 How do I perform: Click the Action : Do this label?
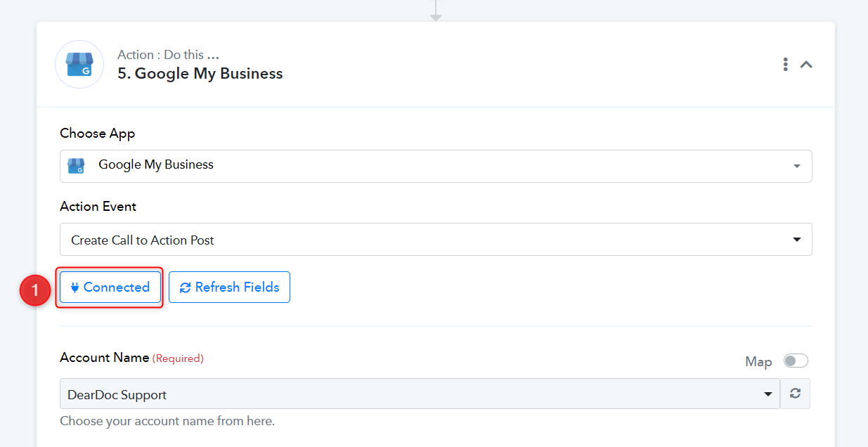[x=169, y=55]
